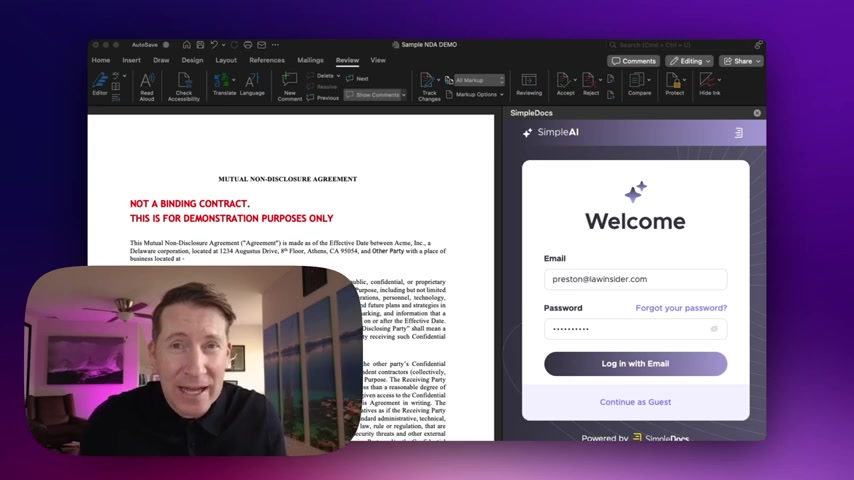The width and height of the screenshot is (854, 480).
Task: Switch to the Home tab
Action: 101,60
